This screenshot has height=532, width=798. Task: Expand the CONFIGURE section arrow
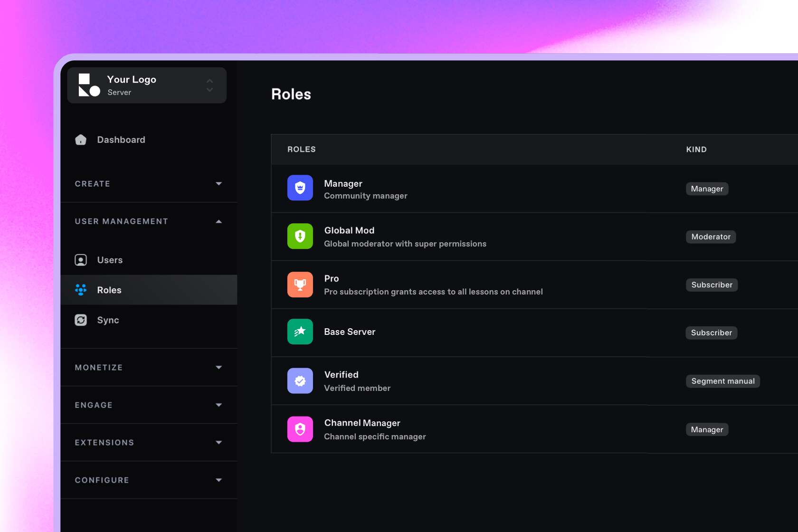point(219,480)
